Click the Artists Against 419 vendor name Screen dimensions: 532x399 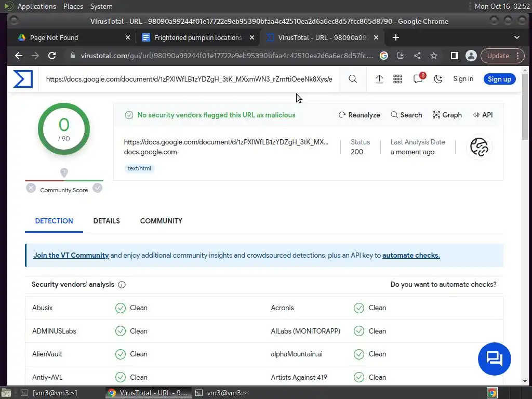point(299,377)
